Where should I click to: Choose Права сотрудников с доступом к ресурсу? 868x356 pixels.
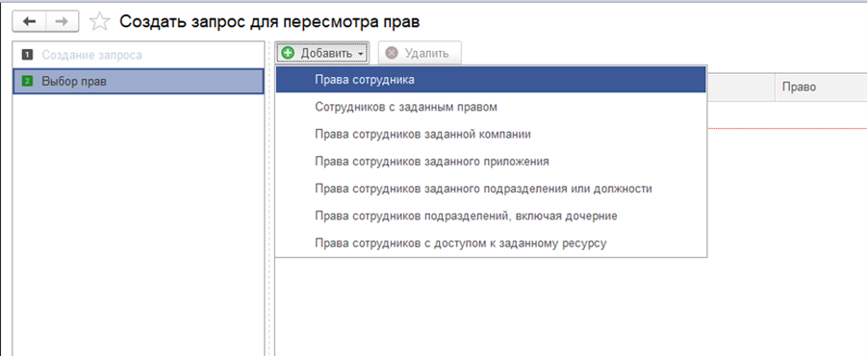[491, 243]
